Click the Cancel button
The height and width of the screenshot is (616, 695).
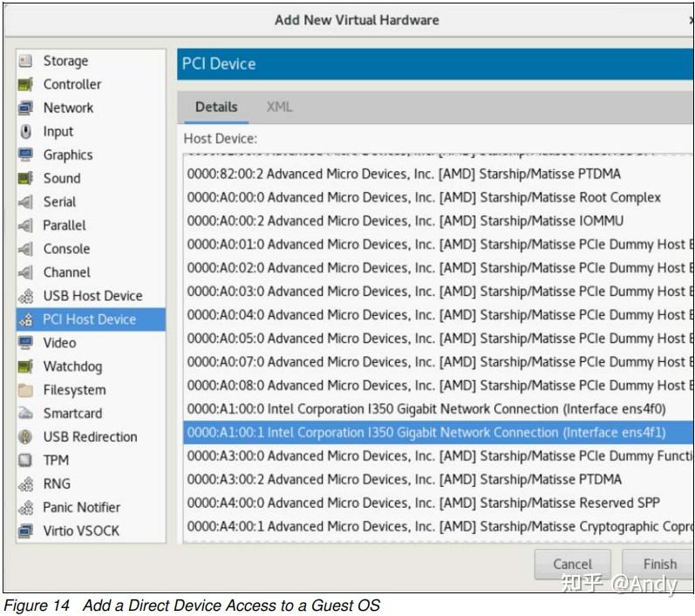coord(572,565)
